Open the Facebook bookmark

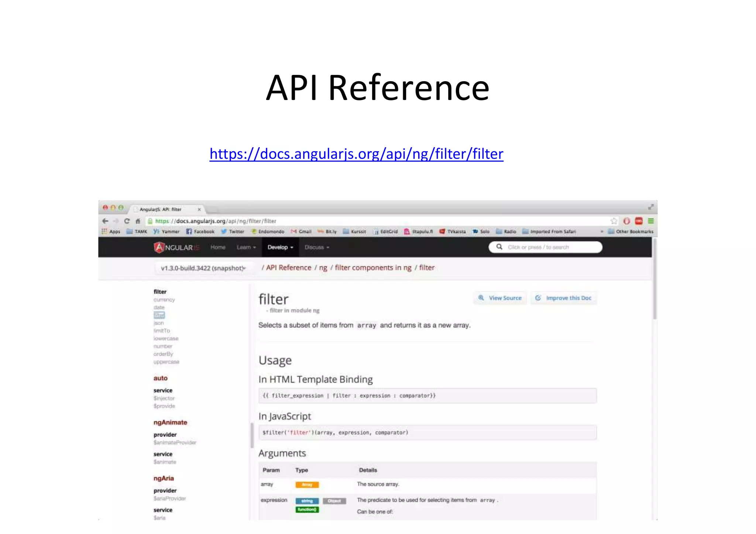(200, 231)
